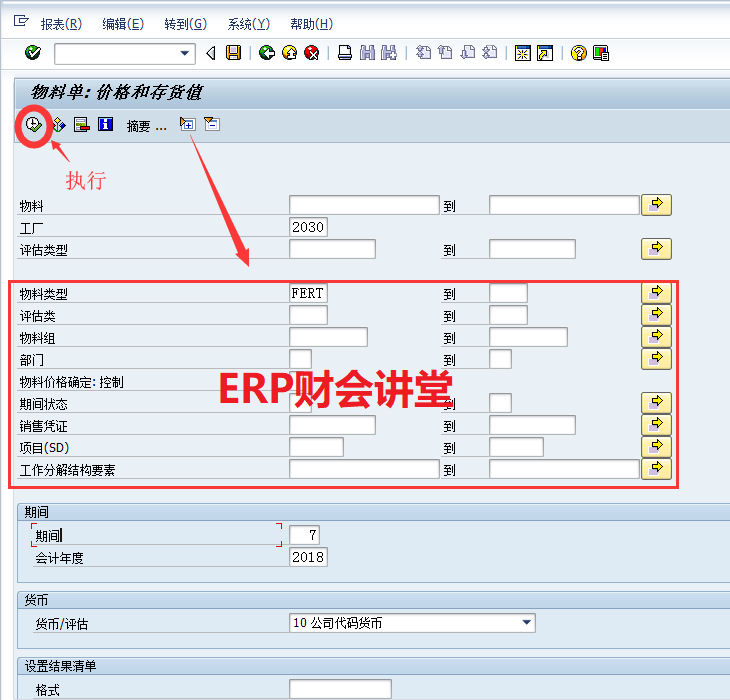Screen dimensions: 730x700
Task: Expand the 货币/评估 dropdown list
Action: (526, 623)
